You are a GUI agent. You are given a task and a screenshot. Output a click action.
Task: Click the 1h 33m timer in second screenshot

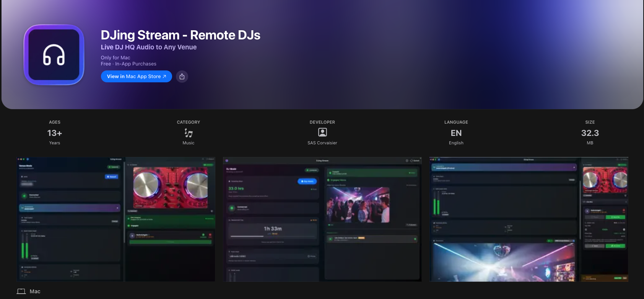273,229
